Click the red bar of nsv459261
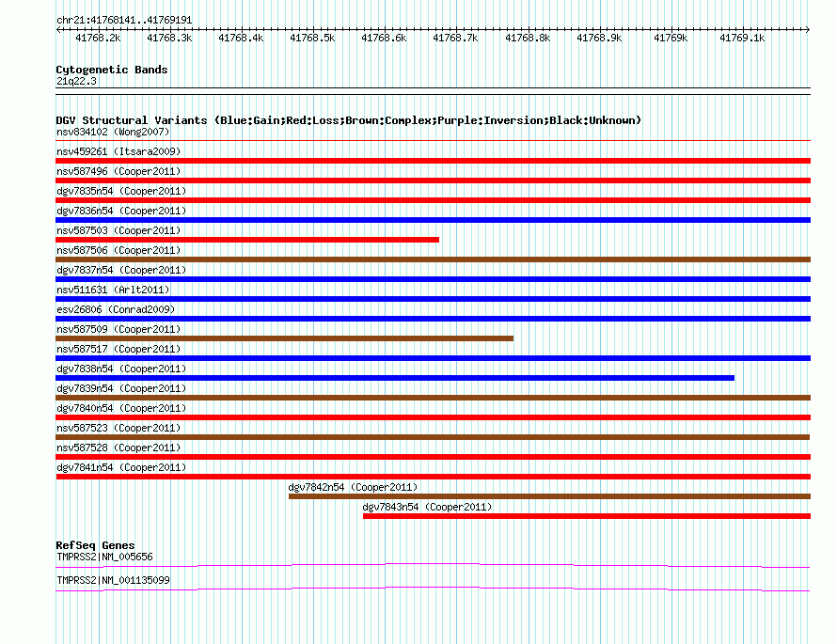Image resolution: width=837 pixels, height=644 pixels. click(x=433, y=161)
